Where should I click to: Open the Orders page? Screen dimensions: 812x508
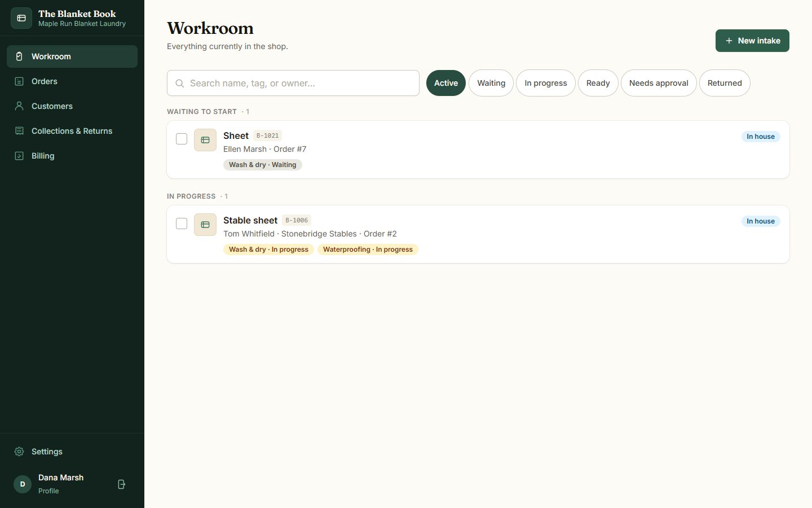(x=72, y=81)
